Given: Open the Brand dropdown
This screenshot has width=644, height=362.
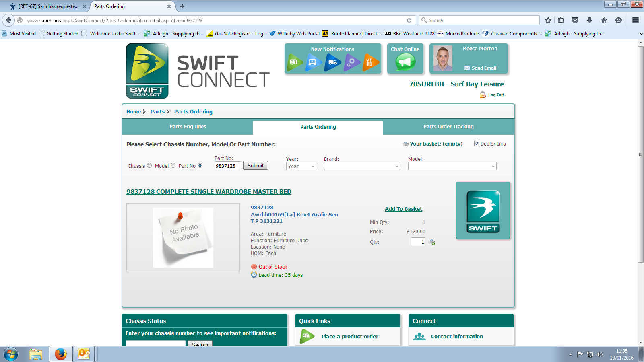Looking at the screenshot, I should (x=362, y=166).
